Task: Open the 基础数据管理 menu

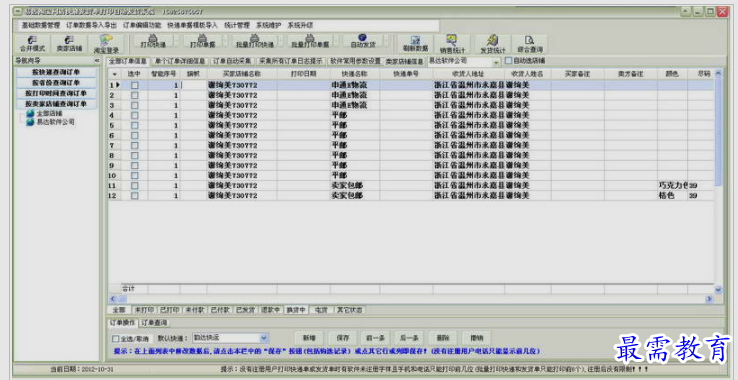Action: pyautogui.click(x=41, y=25)
